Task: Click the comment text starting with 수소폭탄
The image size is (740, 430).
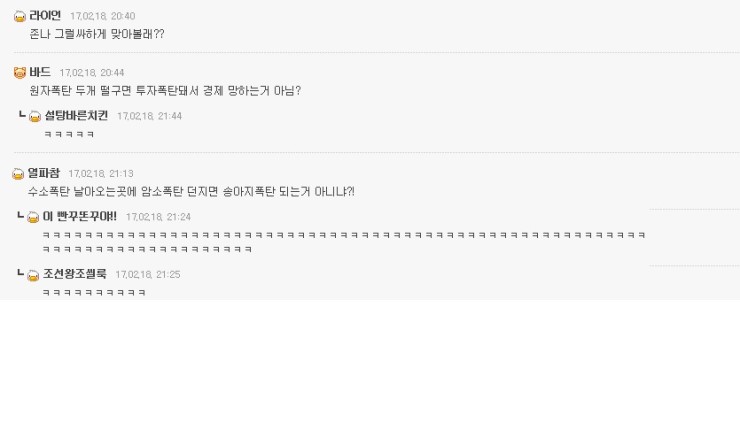Action: pyautogui.click(x=191, y=191)
